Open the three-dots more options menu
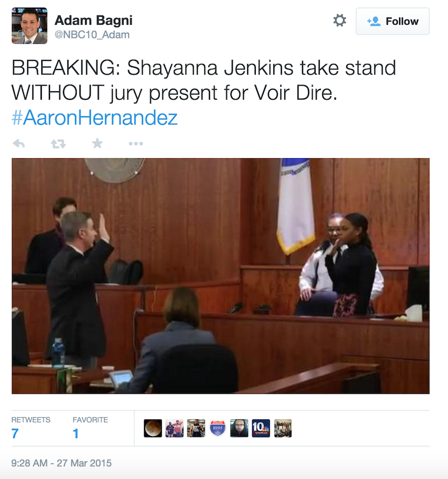 click(x=136, y=144)
